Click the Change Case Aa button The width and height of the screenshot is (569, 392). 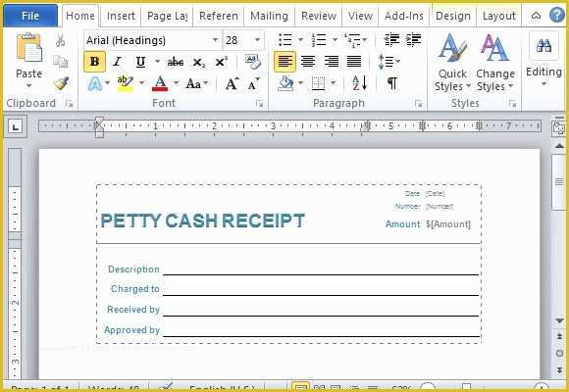click(x=193, y=83)
